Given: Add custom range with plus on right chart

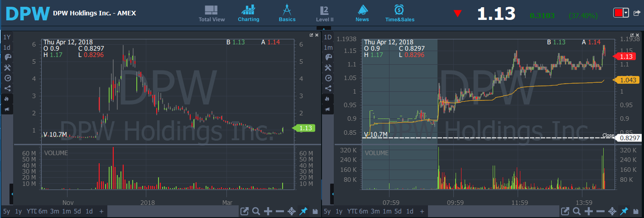Looking at the screenshot, I should coord(422,211).
